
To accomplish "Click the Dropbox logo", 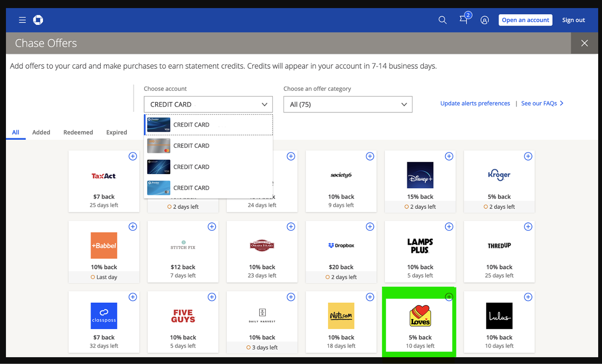I will click(341, 245).
